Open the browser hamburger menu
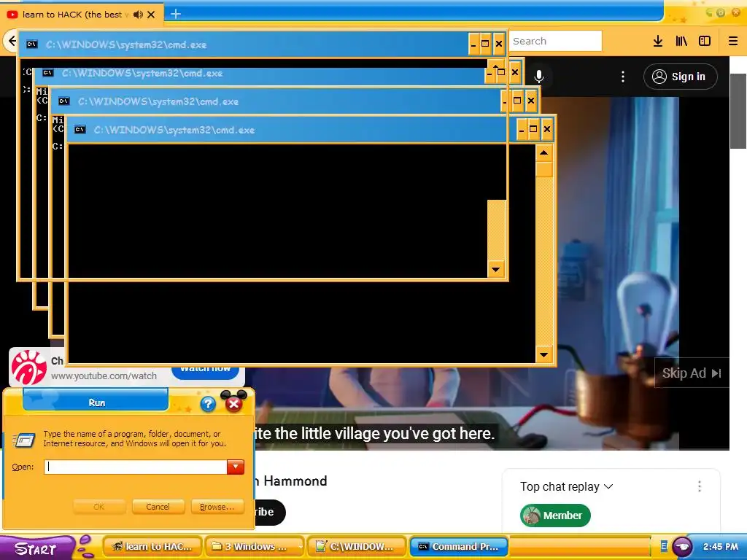 pyautogui.click(x=733, y=41)
